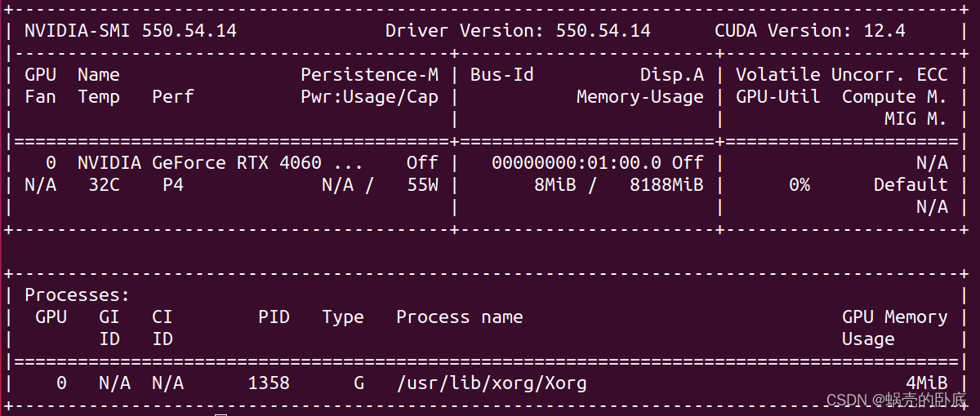This screenshot has height=416, width=980.
Task: Click the 8MiB memory used value
Action: 555,185
